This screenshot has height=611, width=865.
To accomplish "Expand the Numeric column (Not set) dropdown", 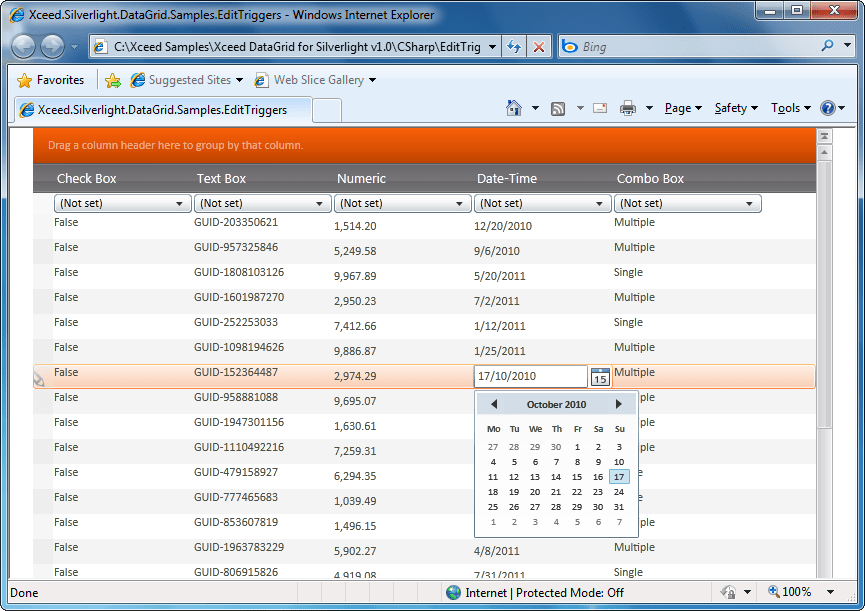I will (402, 203).
